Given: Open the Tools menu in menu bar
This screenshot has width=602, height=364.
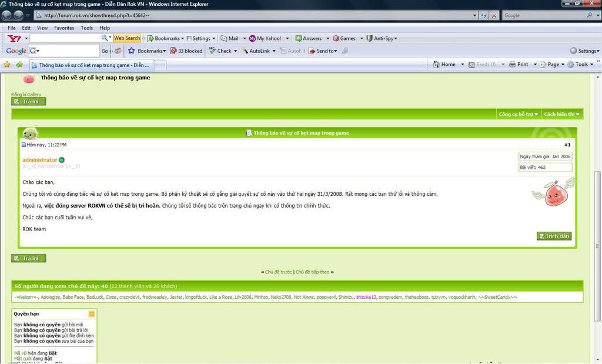Looking at the screenshot, I should pos(86,28).
